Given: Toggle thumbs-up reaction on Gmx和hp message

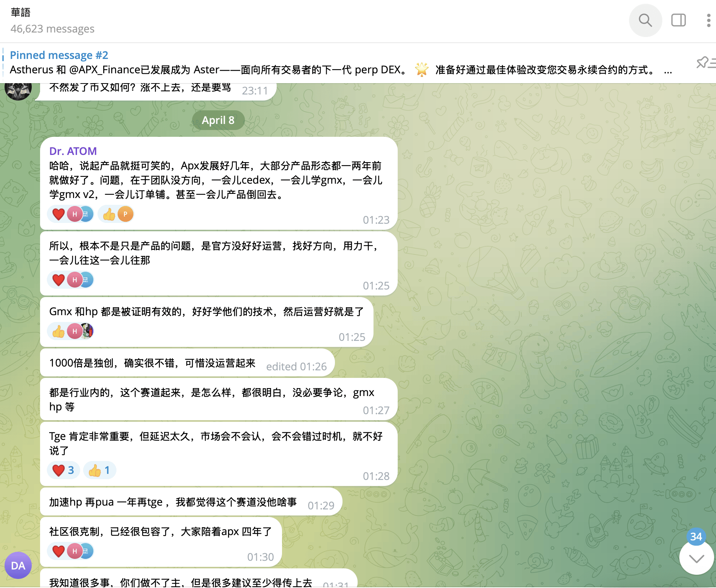Looking at the screenshot, I should (x=59, y=331).
